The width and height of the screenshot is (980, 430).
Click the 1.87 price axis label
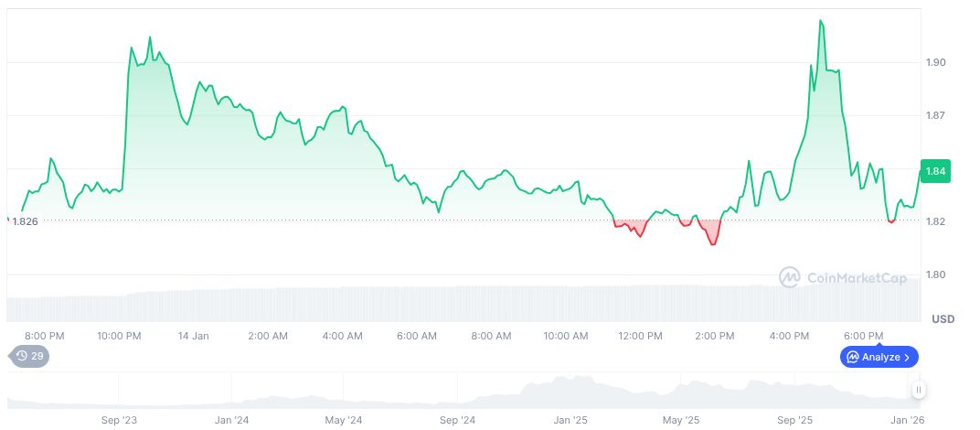pos(936,115)
